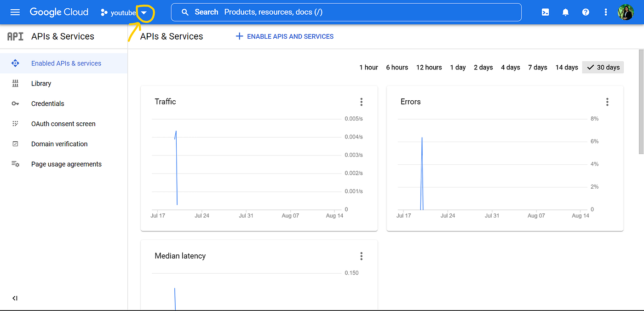
Task: Select the 14 days time range
Action: [566, 67]
